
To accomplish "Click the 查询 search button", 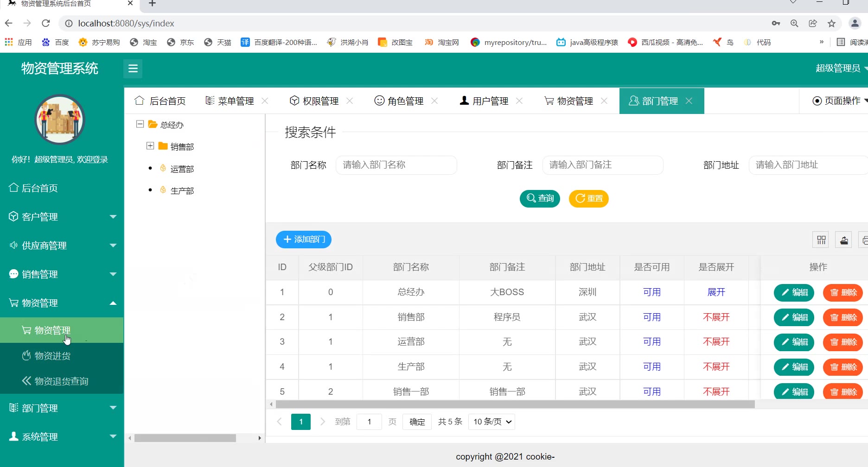I will pyautogui.click(x=540, y=199).
